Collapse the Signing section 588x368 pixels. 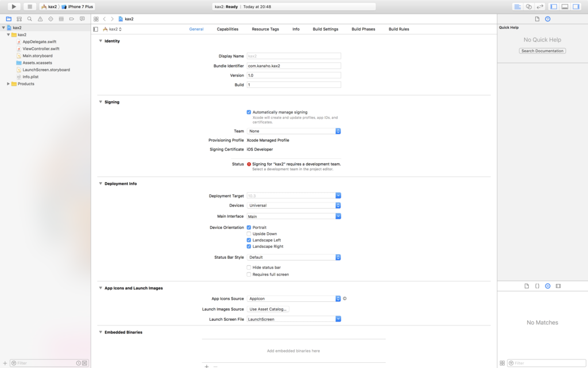(x=100, y=102)
